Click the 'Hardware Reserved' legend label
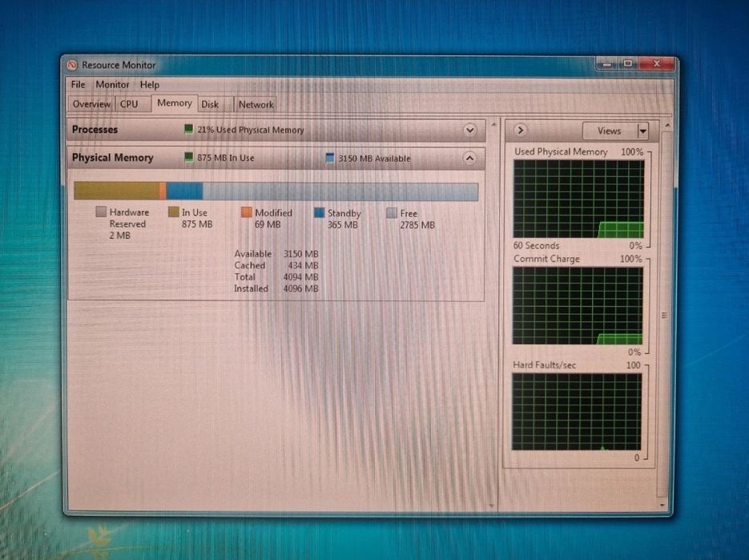 tap(129, 218)
